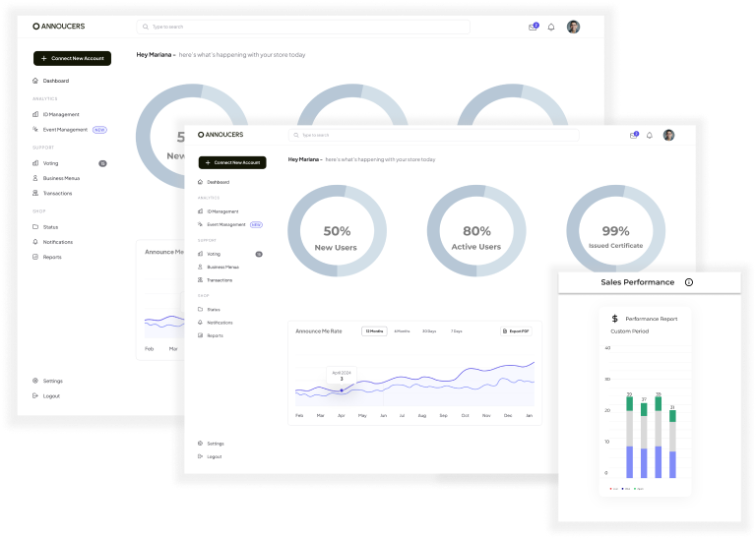Open Event Management in the back window sidebar
The width and height of the screenshot is (756, 538).
pos(64,129)
